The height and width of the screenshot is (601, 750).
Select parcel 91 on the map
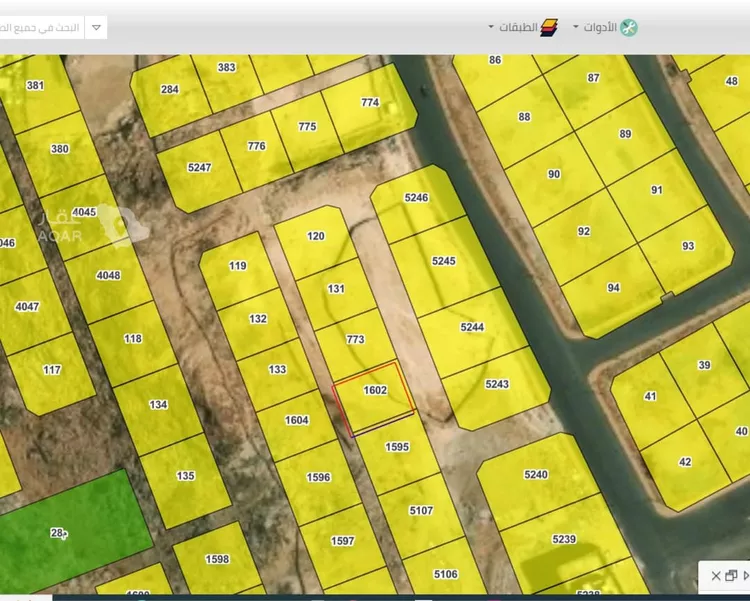pos(657,195)
